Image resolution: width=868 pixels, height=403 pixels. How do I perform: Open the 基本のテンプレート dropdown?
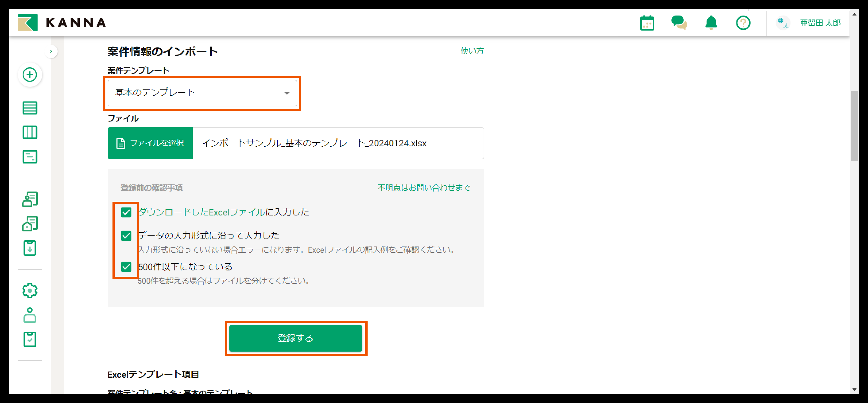pos(202,93)
